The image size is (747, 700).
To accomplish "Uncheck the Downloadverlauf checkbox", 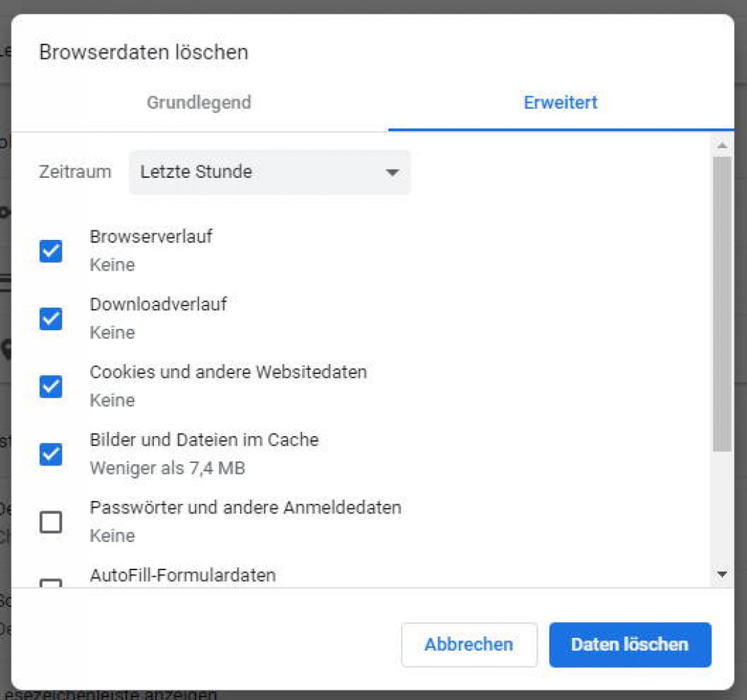I will coord(51,319).
